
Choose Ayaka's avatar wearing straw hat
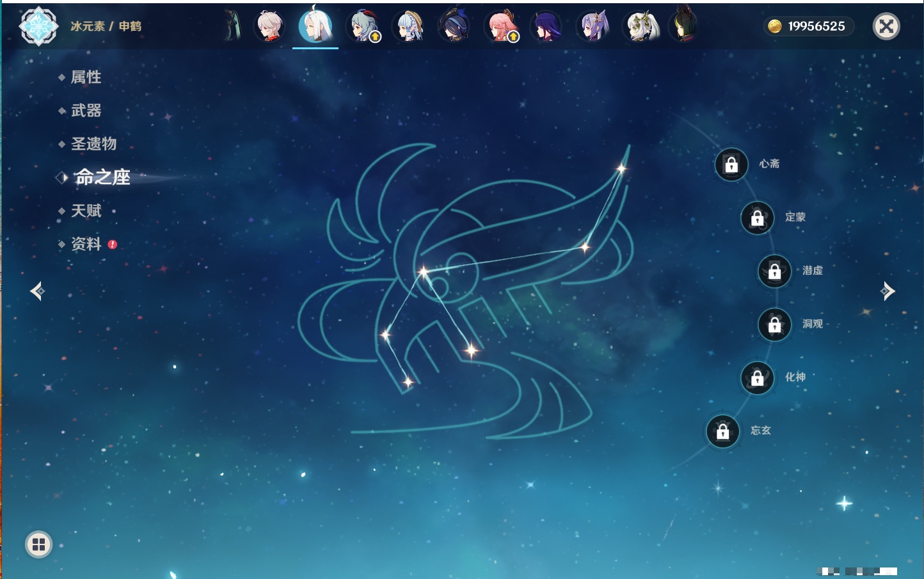(409, 26)
